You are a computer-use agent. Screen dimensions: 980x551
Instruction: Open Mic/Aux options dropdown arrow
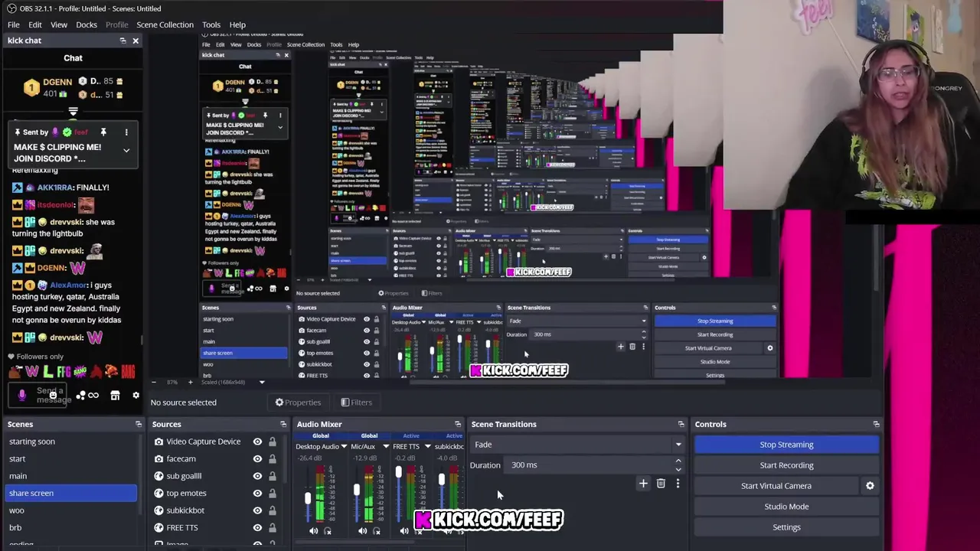[x=384, y=447]
